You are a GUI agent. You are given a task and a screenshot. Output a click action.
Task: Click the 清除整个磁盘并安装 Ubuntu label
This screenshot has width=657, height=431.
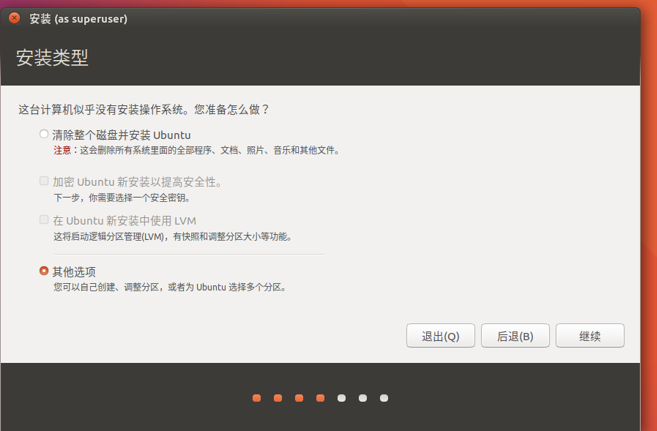122,135
